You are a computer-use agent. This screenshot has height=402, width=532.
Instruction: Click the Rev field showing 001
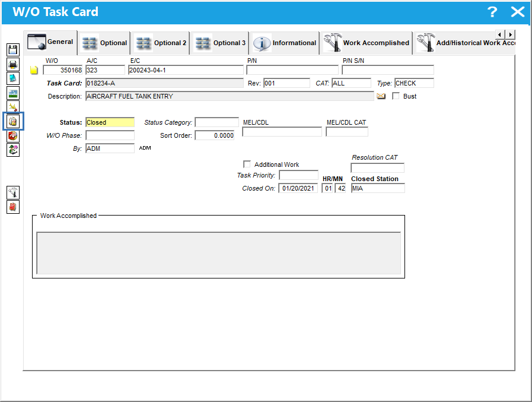point(286,83)
